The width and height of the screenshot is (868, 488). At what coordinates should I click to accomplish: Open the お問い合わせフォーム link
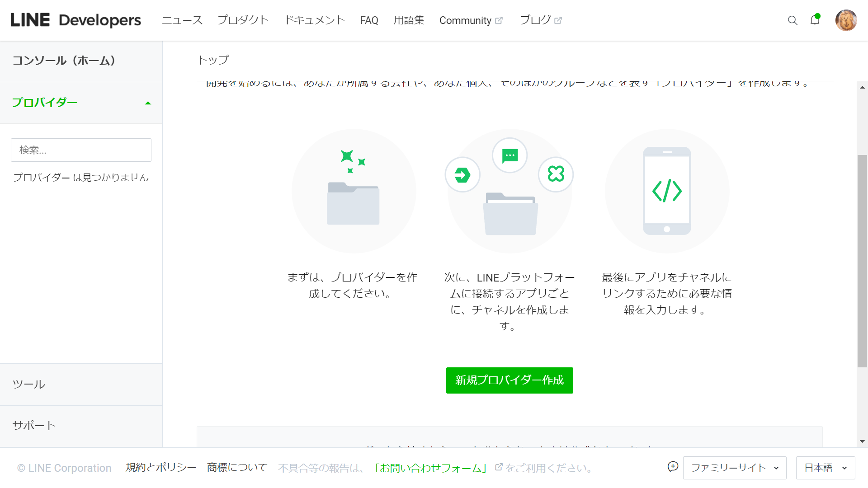pos(430,468)
